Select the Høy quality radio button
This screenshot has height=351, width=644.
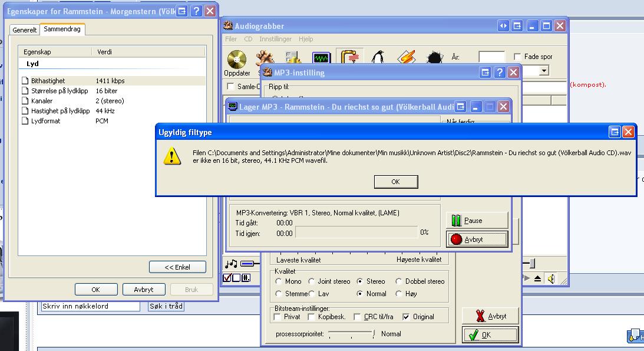click(398, 294)
